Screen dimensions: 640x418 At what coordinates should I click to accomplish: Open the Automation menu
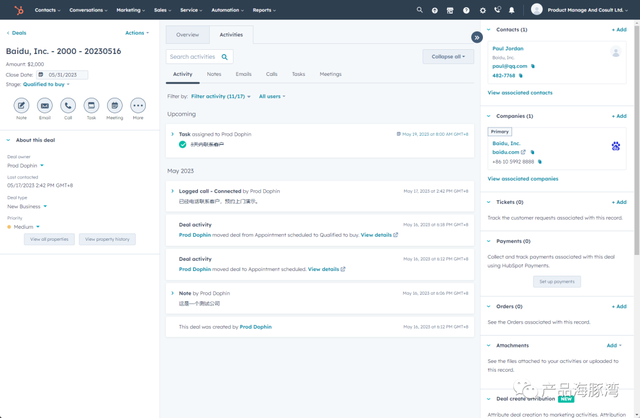point(227,10)
